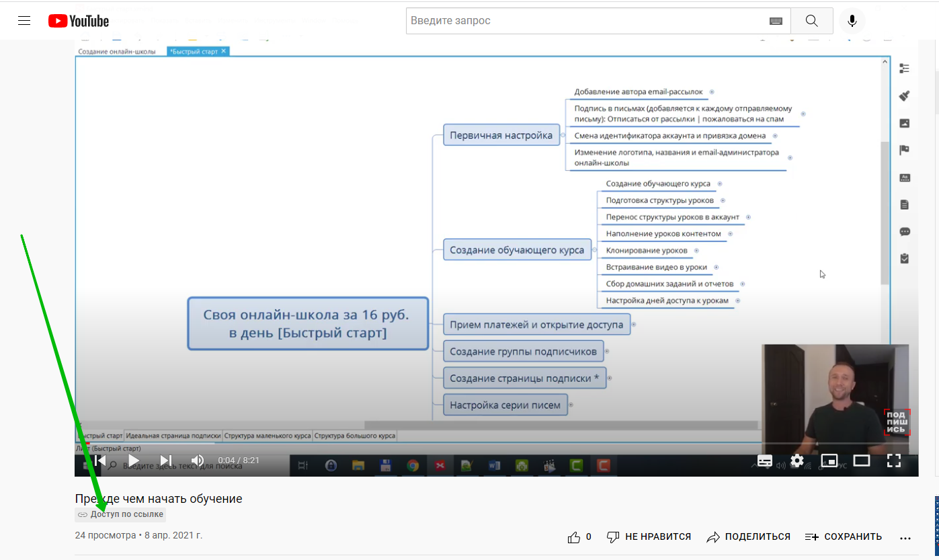The image size is (939, 560).
Task: Play the video with the play button
Action: [133, 461]
